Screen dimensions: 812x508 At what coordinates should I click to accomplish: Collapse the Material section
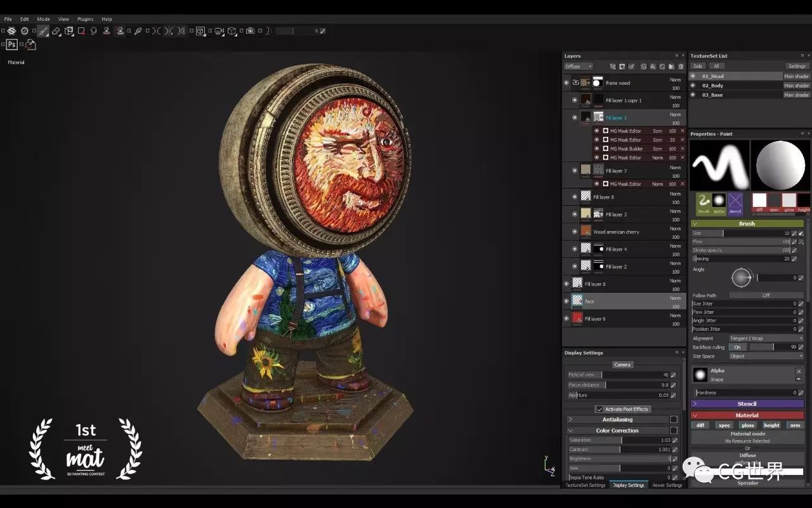tap(695, 415)
